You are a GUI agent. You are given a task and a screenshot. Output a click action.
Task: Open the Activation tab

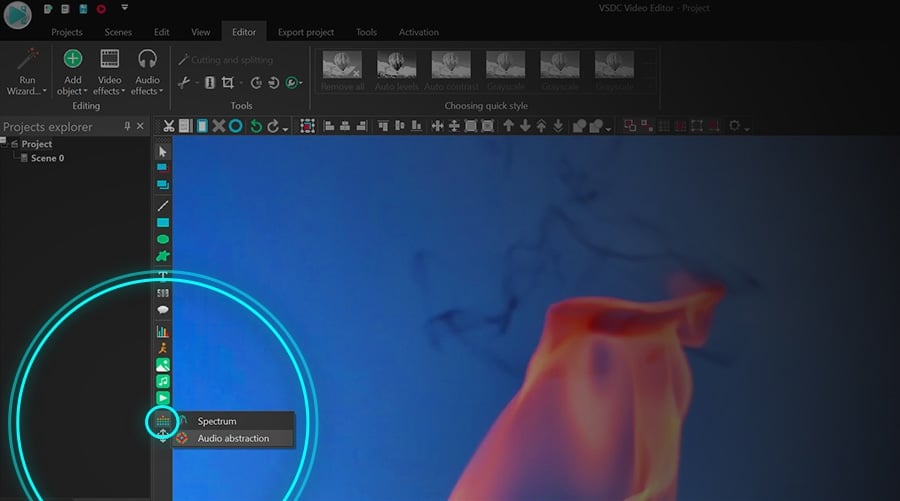(419, 32)
